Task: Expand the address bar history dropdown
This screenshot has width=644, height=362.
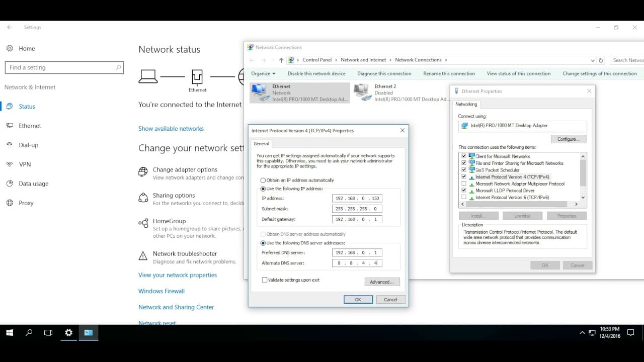Action: pos(593,60)
